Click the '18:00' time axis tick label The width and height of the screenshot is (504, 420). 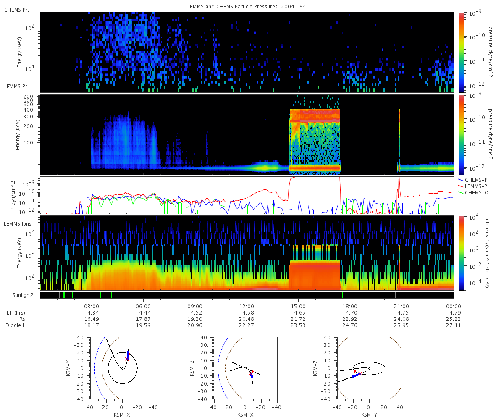point(350,306)
